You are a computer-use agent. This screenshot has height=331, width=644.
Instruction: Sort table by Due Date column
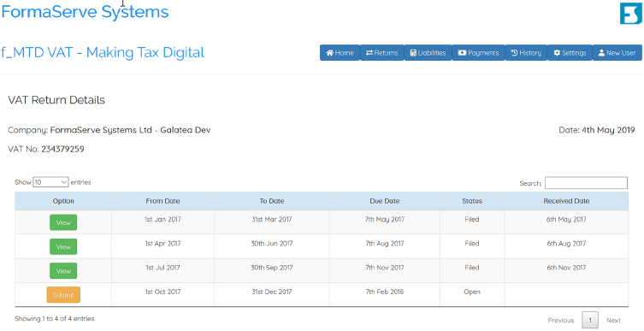tap(384, 201)
